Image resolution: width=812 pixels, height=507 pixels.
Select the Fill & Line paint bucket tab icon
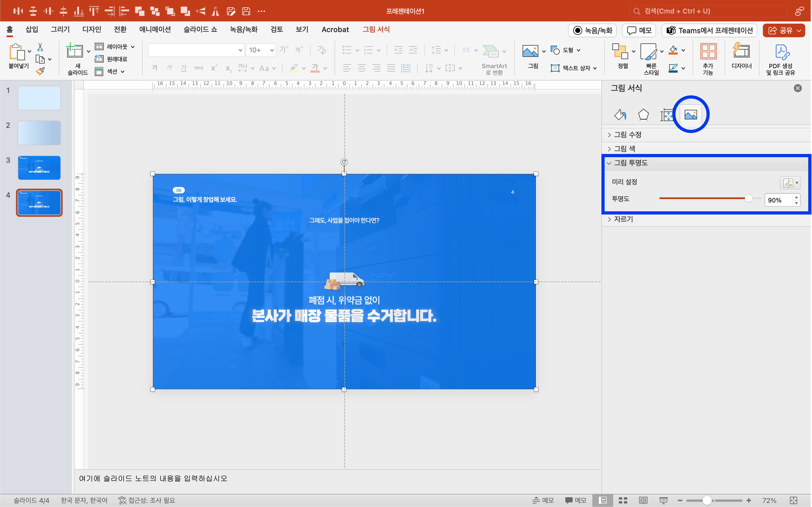pos(620,115)
